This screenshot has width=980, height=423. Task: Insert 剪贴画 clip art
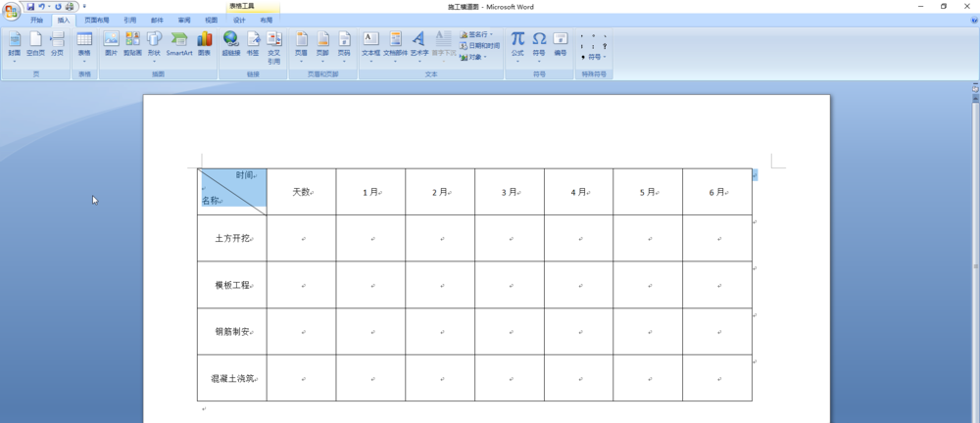(132, 46)
